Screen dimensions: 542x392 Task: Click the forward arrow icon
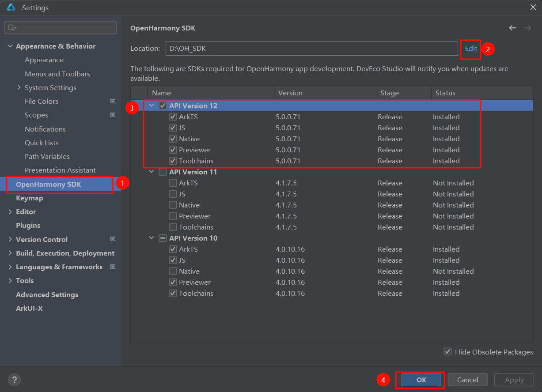click(527, 28)
